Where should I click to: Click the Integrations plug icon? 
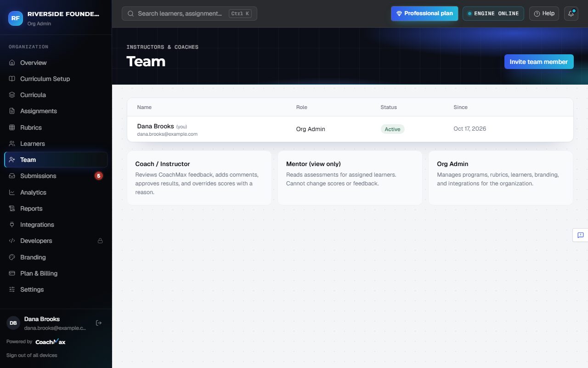[12, 224]
